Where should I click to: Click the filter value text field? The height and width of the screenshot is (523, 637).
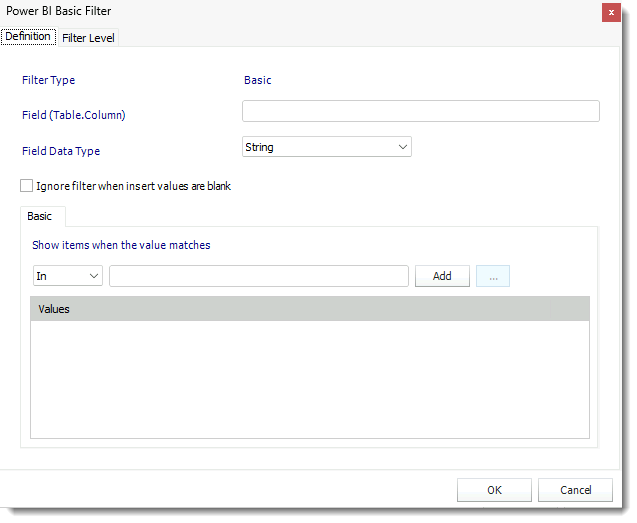click(x=259, y=276)
